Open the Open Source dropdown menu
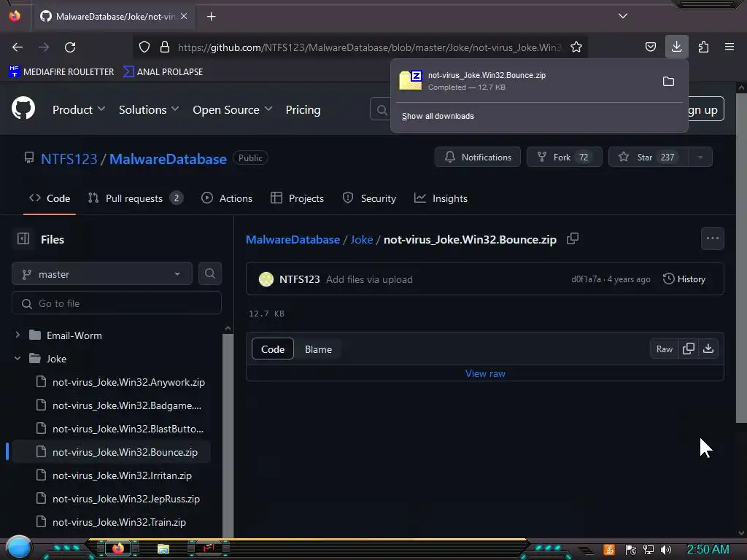 [233, 109]
